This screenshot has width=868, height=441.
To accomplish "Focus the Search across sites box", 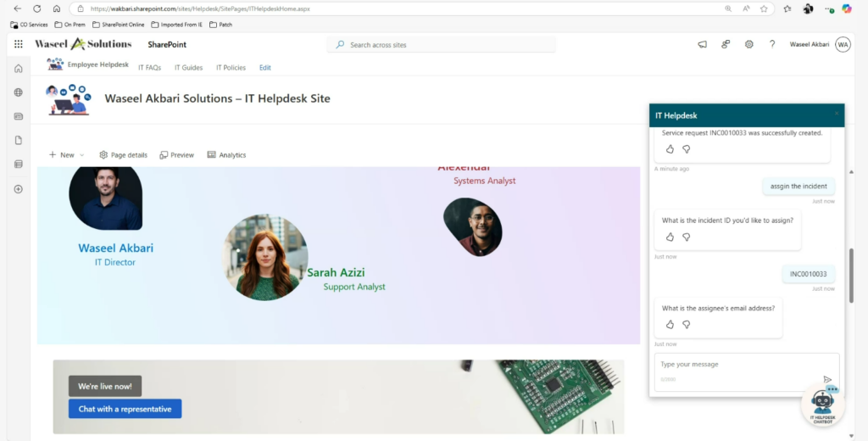I will coord(441,44).
